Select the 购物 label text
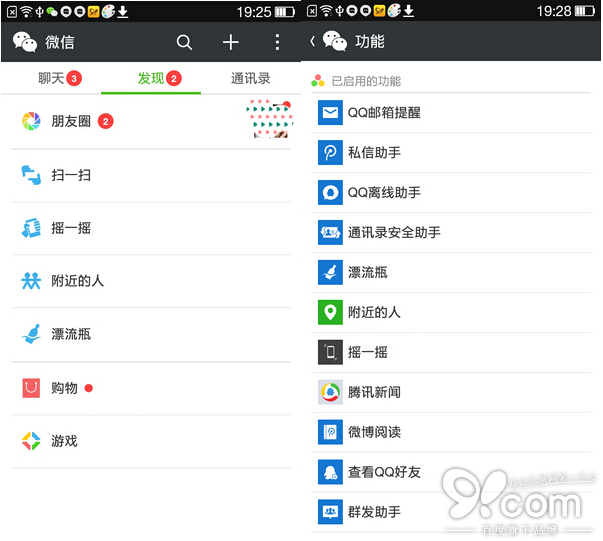Image resolution: width=603 pixels, height=541 pixels. coord(65,388)
